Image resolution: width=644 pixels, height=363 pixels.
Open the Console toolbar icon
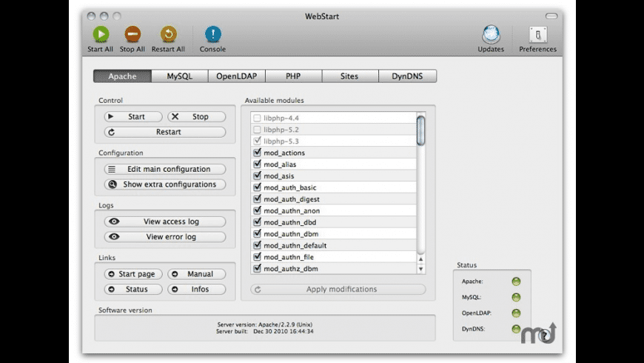point(212,34)
